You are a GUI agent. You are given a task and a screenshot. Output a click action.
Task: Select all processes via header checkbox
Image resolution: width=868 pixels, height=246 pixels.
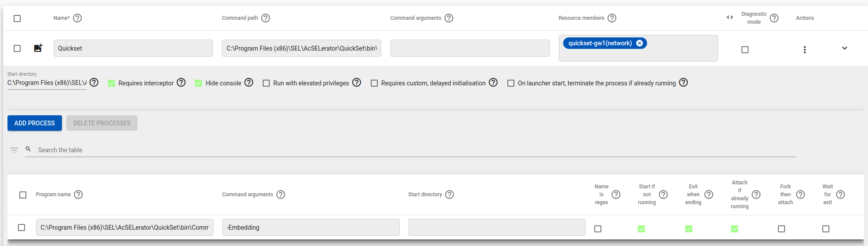(23, 195)
